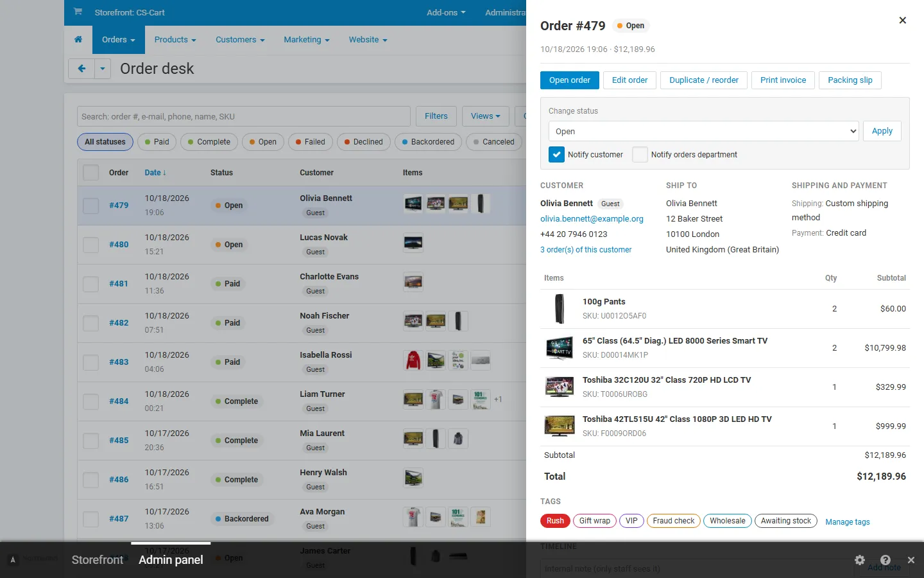Open the Marketing menu
The image size is (924, 578).
(x=307, y=40)
